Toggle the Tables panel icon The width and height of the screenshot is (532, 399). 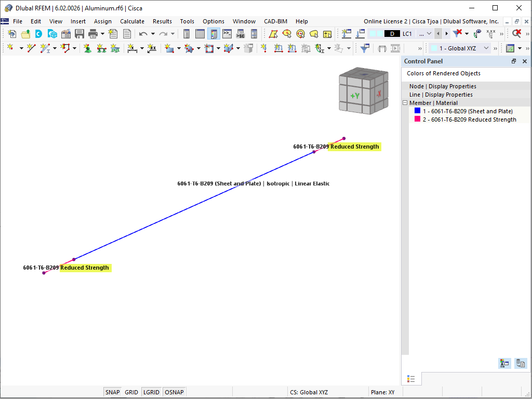[x=200, y=34]
